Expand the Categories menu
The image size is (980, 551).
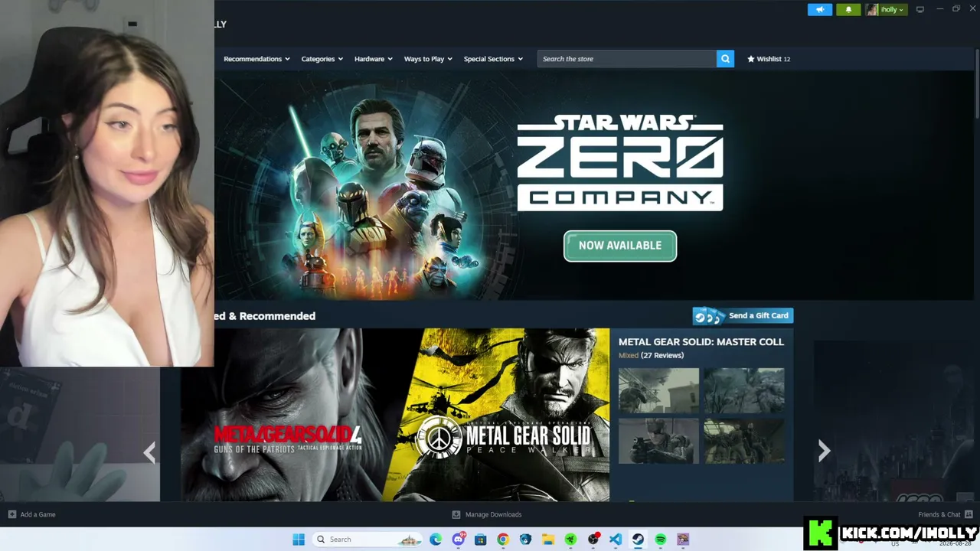coord(322,59)
